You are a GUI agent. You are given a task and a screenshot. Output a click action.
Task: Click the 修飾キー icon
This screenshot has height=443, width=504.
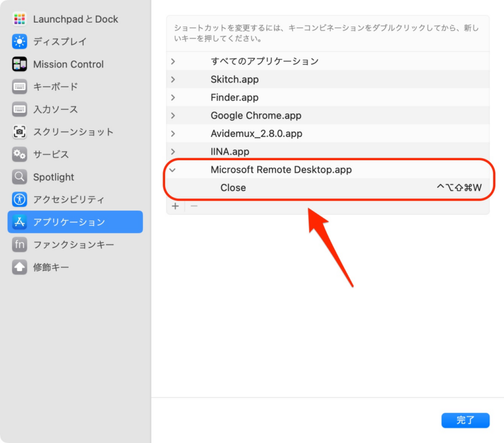[x=20, y=267]
